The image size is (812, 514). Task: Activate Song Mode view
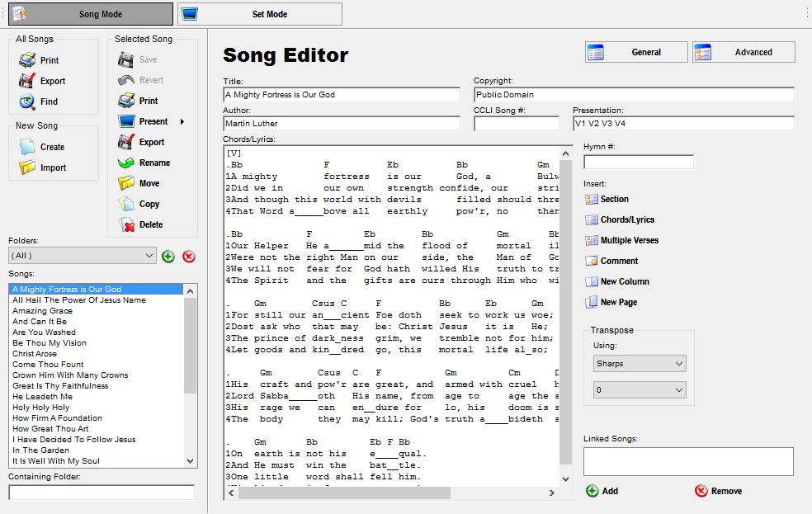click(91, 14)
